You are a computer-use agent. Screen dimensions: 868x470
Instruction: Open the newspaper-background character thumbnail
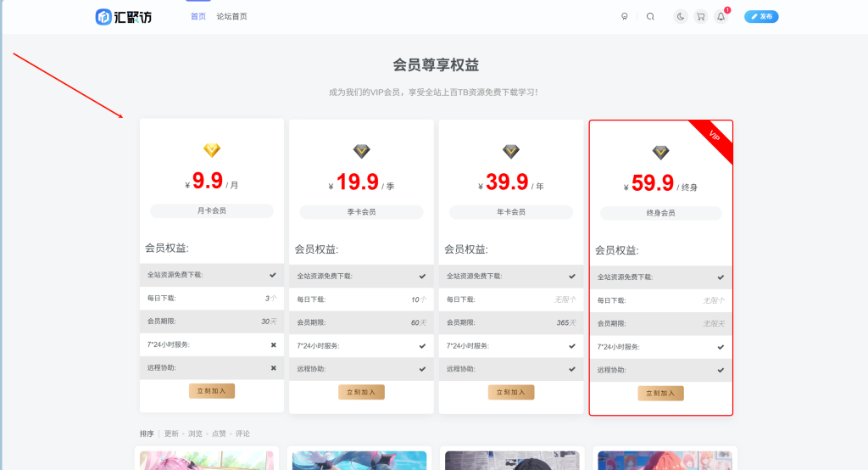pos(512,460)
